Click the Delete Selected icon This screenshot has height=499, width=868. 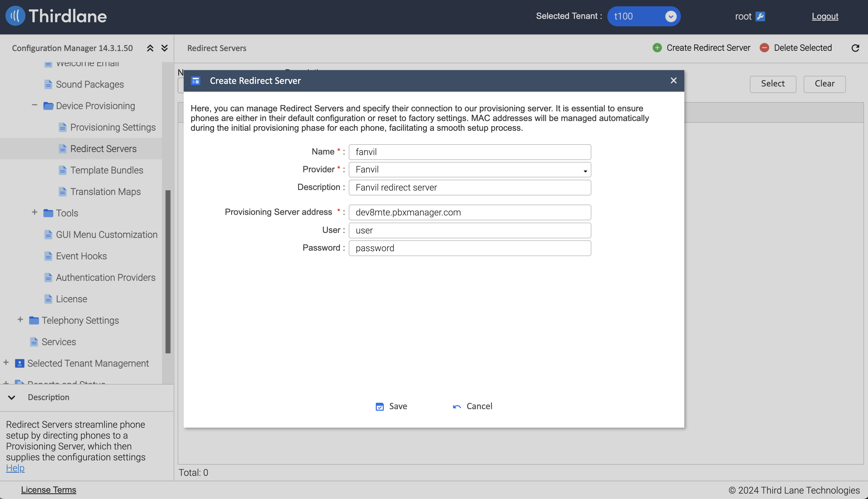tap(764, 47)
